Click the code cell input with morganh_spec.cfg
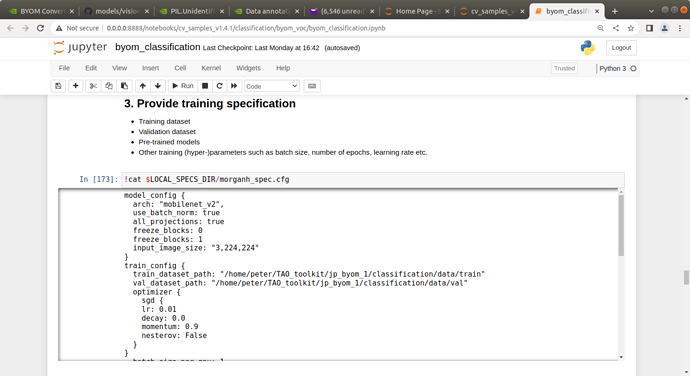 coord(373,180)
